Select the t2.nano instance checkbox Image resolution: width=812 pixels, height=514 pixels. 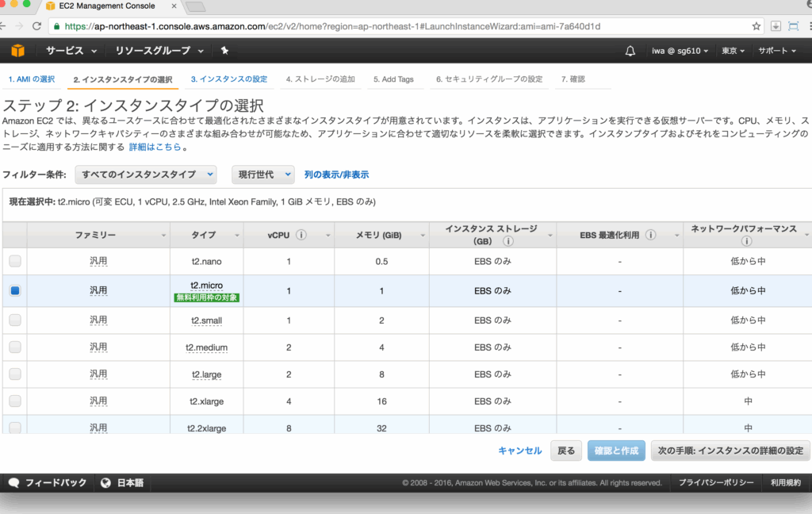(15, 261)
